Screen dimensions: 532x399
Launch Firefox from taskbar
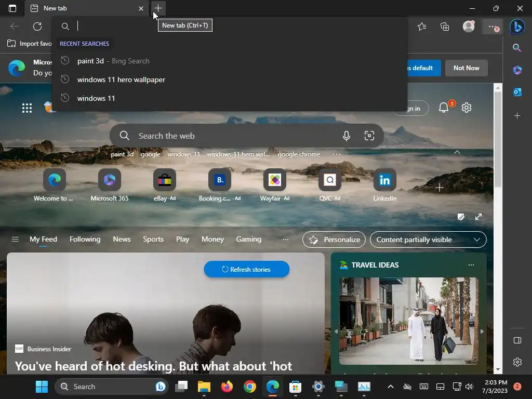coord(227,387)
